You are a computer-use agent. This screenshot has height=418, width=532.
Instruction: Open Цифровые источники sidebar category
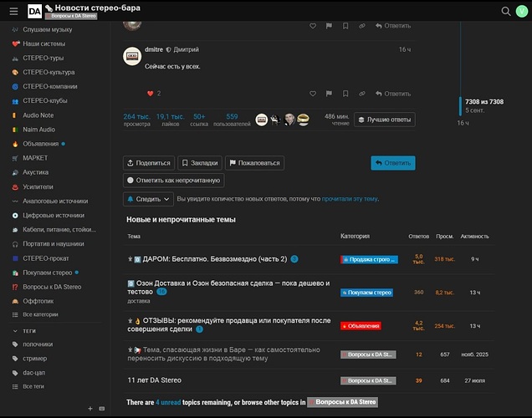54,216
